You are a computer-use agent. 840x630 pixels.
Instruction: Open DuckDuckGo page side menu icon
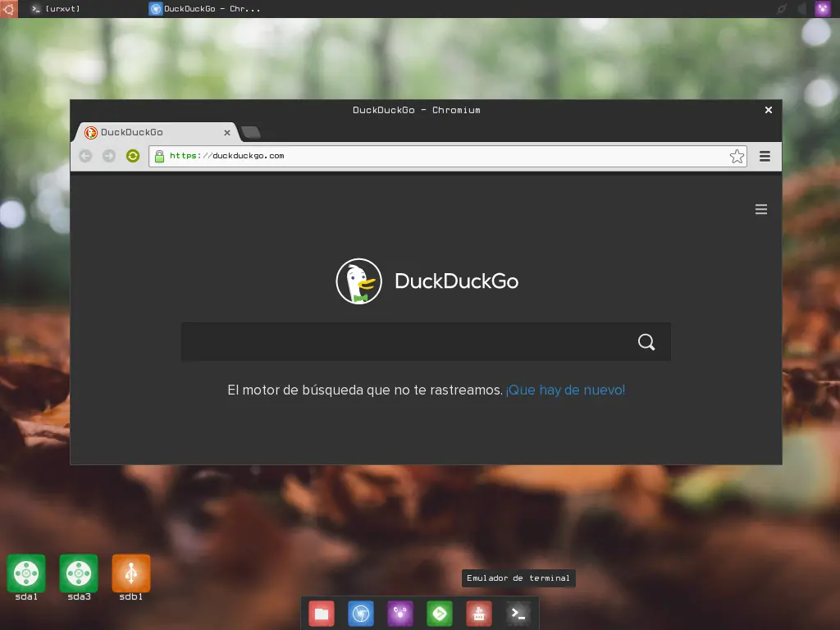[760, 209]
